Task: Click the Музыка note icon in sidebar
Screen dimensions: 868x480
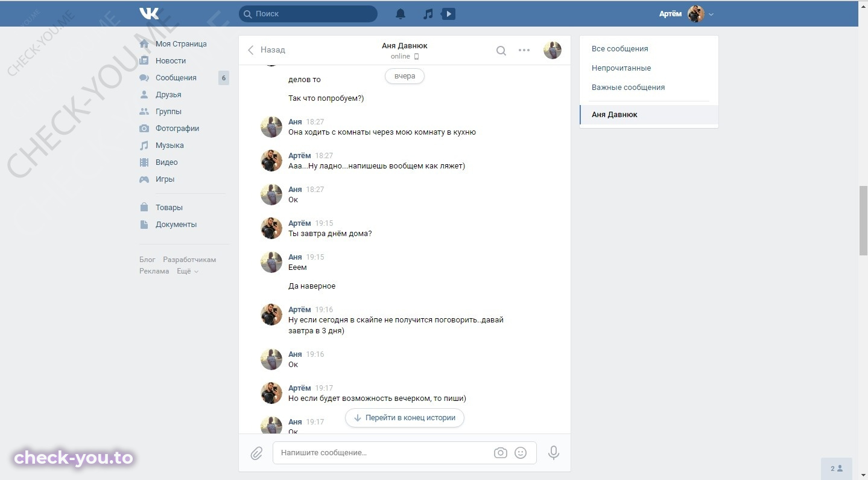Action: click(x=144, y=146)
